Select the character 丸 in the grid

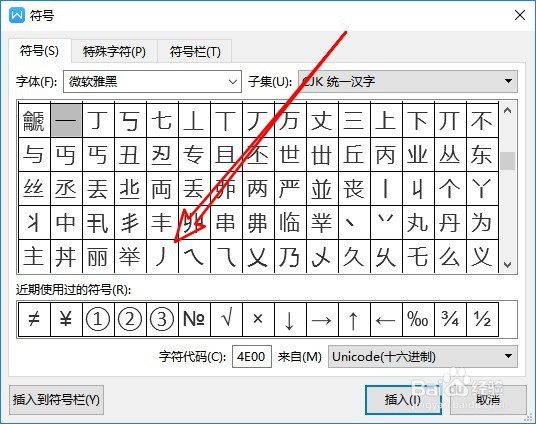click(x=419, y=222)
